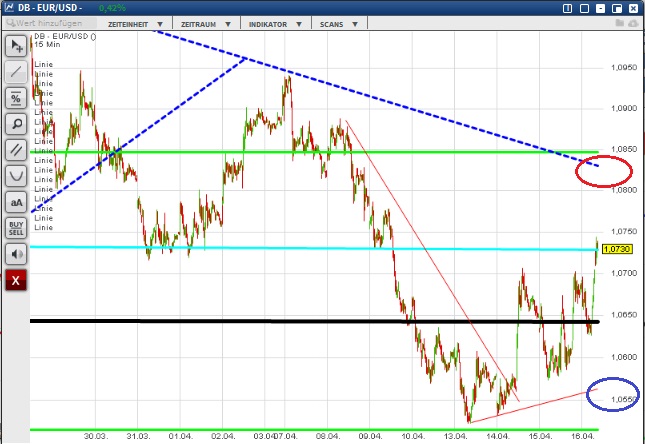Click the 14.04. date axis label
The height and width of the screenshot is (444, 645).
[497, 436]
